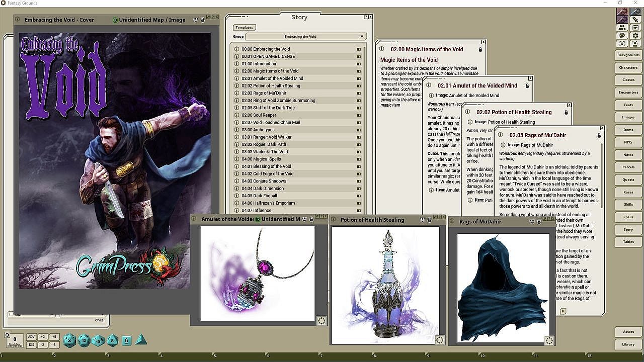Open the calendar icon in the sidebar
Screen dimensions: 644x362
tap(635, 28)
